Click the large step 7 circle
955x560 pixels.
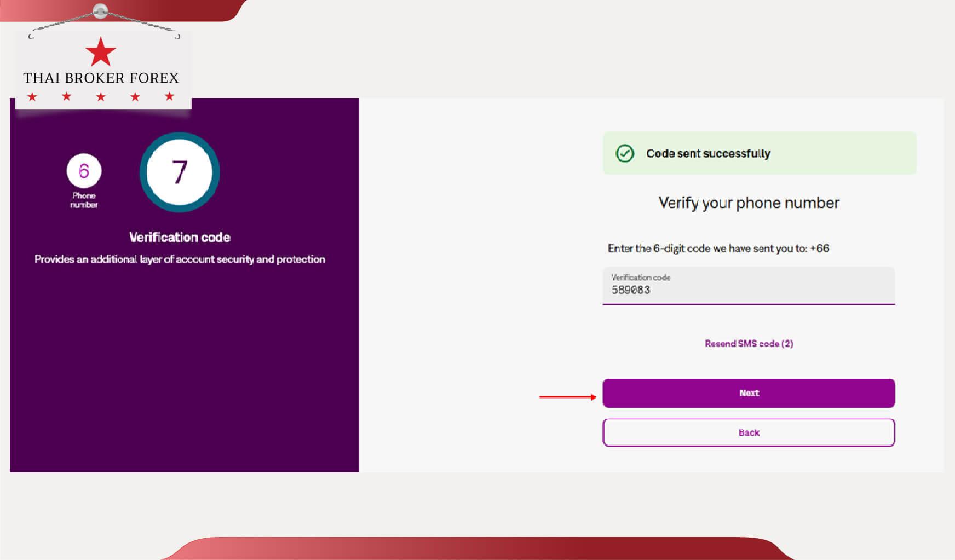[180, 172]
